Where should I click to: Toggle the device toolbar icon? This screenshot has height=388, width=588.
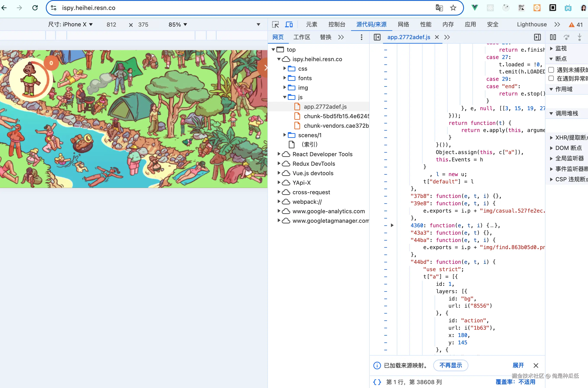[289, 24]
